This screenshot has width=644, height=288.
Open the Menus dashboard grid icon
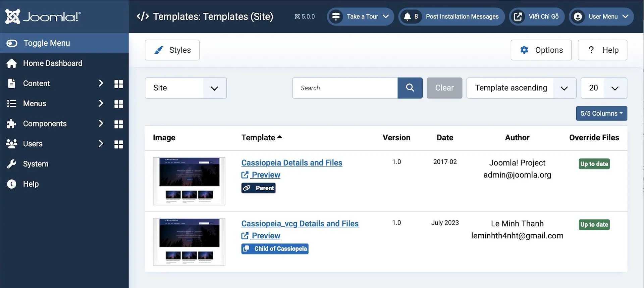tap(118, 104)
